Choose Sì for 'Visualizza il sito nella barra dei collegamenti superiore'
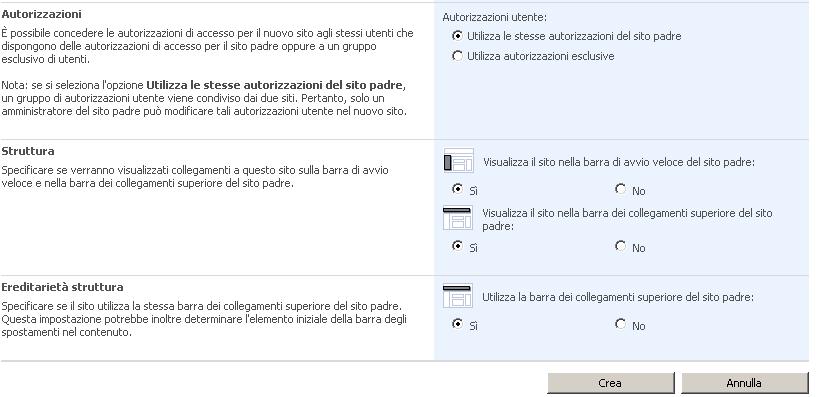The height and width of the screenshot is (397, 824). click(457, 245)
